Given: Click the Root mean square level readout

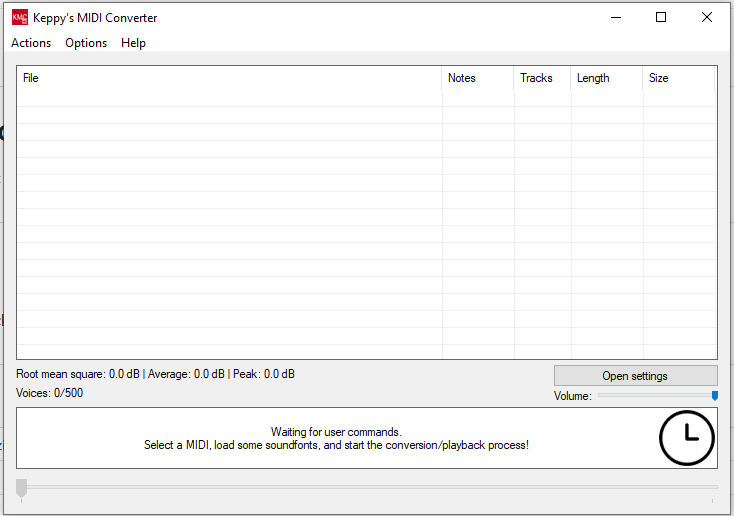Looking at the screenshot, I should [155, 374].
